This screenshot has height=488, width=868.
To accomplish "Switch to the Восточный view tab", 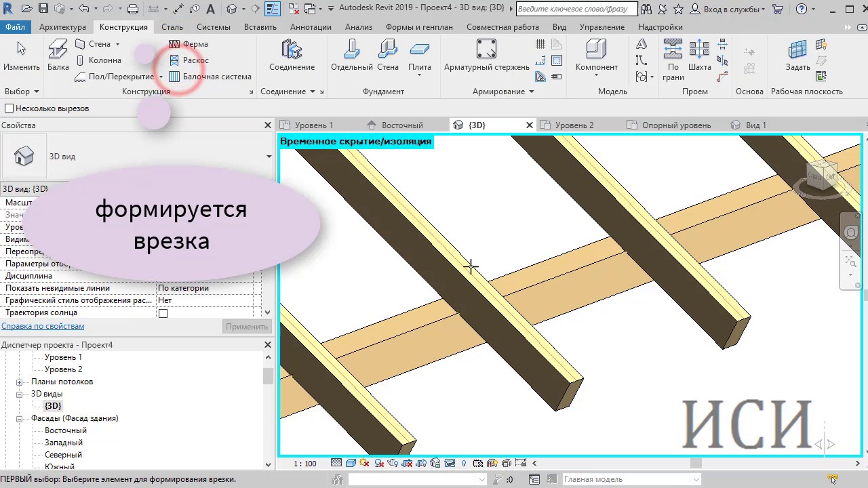I will (x=401, y=125).
